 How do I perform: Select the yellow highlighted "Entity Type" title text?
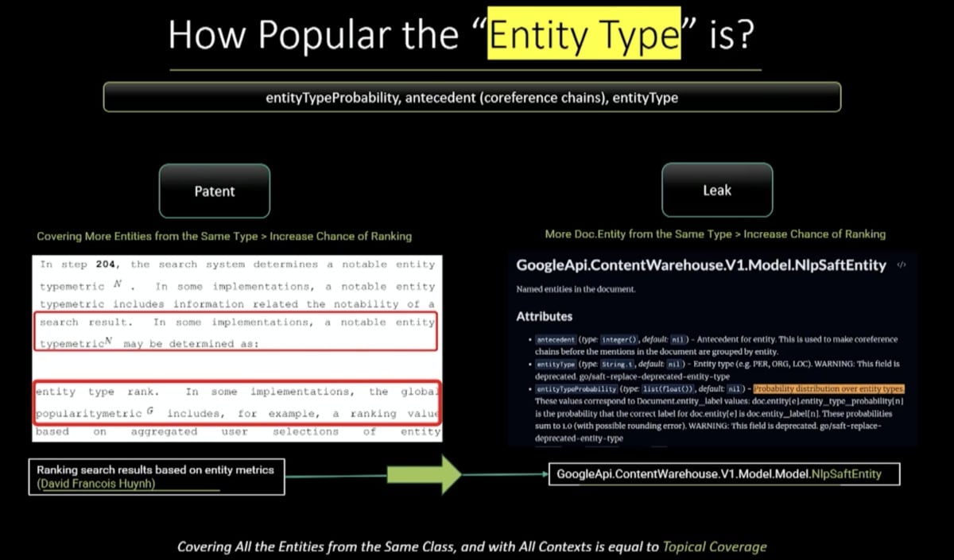(584, 35)
